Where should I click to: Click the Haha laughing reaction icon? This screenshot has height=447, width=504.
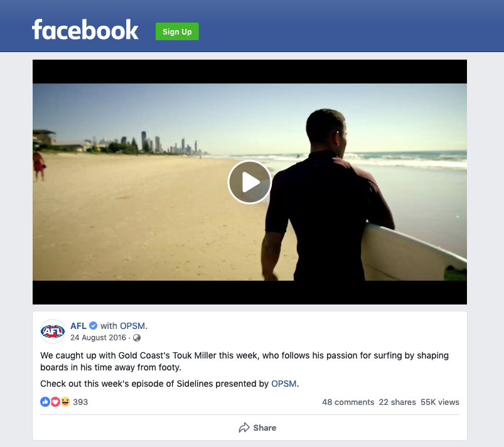point(65,402)
